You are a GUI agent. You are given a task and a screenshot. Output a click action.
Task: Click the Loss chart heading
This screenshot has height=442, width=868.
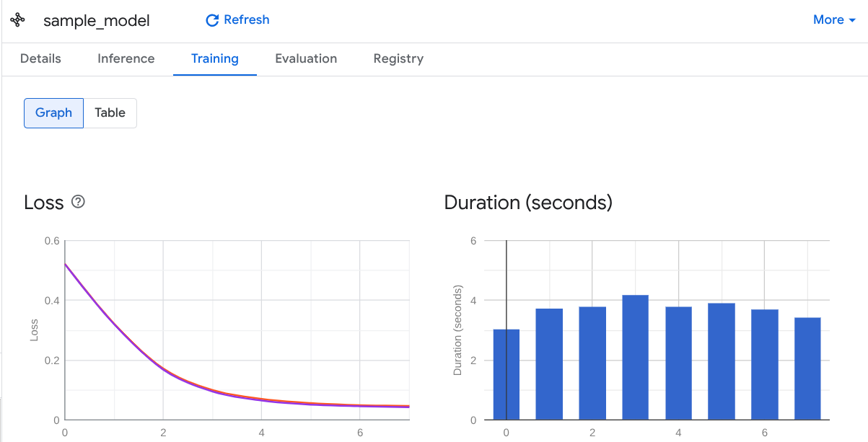pos(44,203)
